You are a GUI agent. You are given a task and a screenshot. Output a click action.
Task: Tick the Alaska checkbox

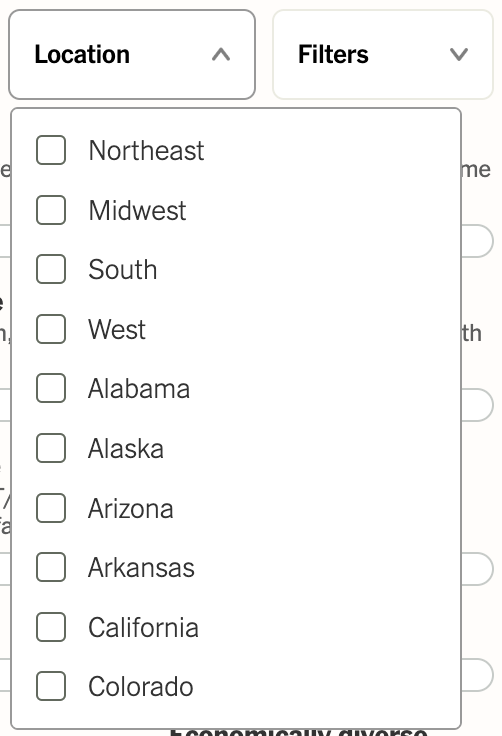(x=51, y=448)
